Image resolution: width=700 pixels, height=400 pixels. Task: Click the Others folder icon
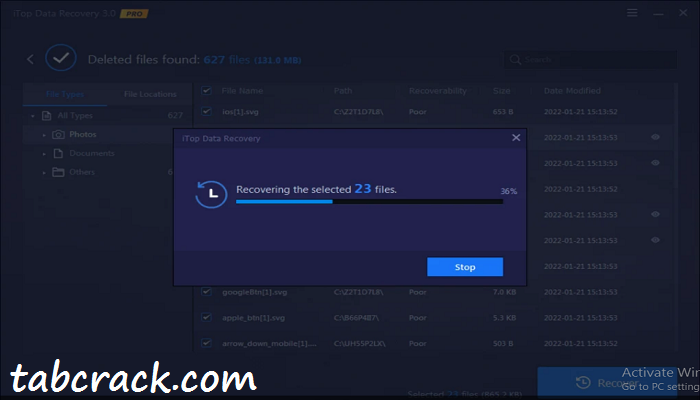pos(58,172)
